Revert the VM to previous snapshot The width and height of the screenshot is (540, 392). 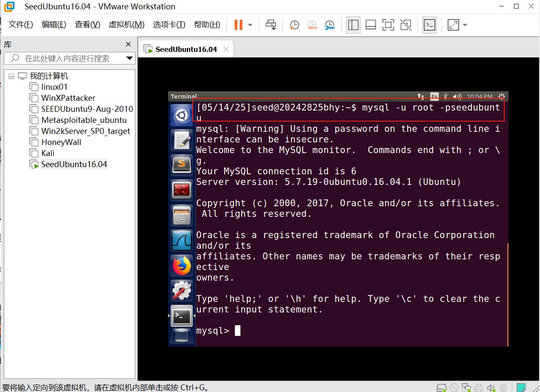pos(312,25)
